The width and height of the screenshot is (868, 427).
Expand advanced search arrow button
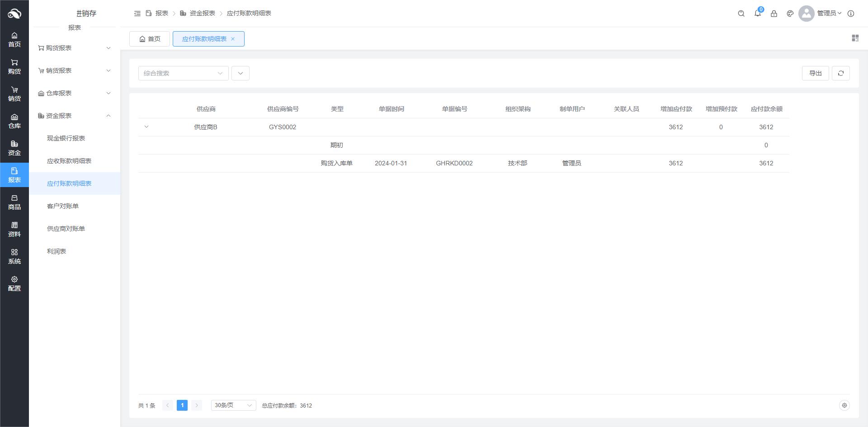[240, 73]
